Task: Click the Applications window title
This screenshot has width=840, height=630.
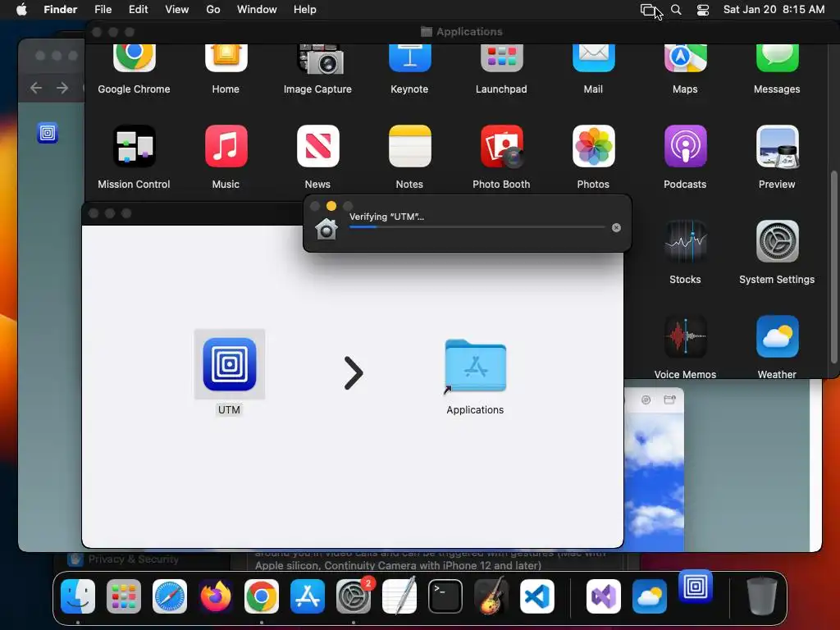Action: 469,32
